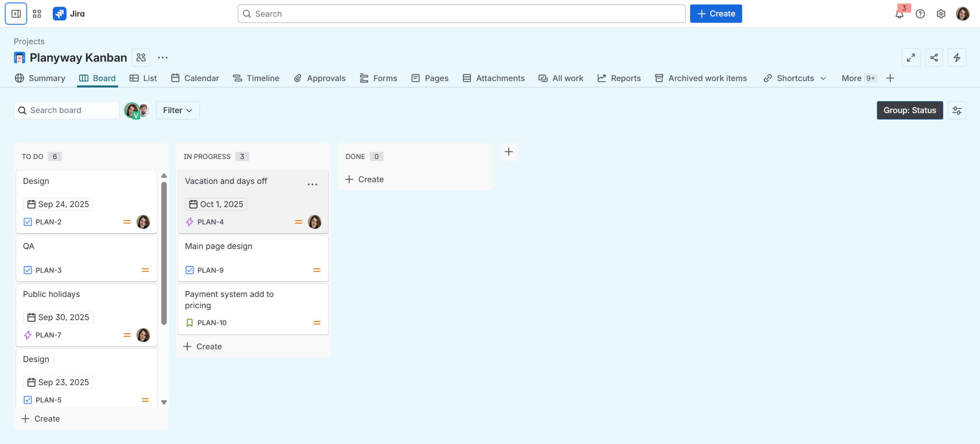The image size is (980, 444).
Task: Click the team members icon beside project name
Action: point(141,57)
